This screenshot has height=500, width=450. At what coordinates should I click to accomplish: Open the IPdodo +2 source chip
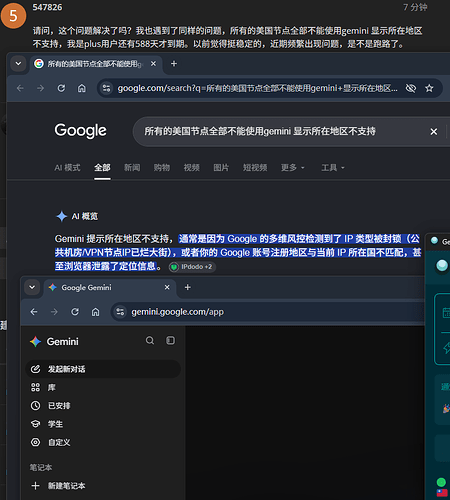point(192,267)
